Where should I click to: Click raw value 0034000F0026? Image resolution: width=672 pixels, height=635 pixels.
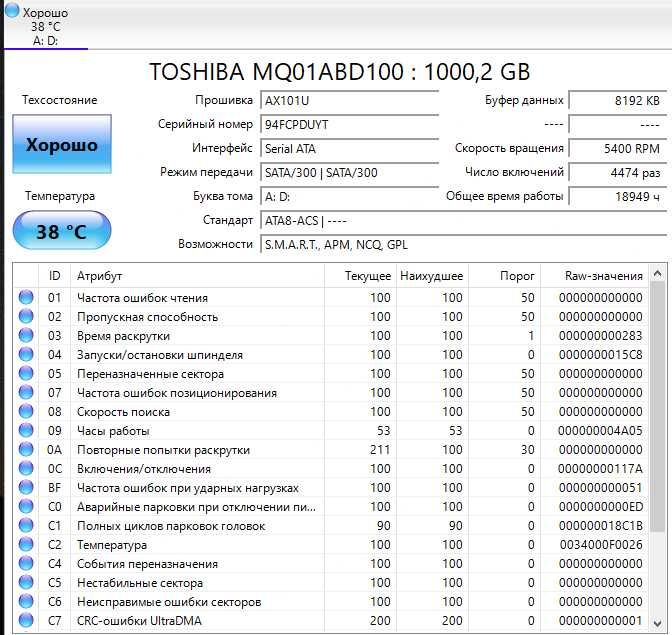click(x=601, y=545)
